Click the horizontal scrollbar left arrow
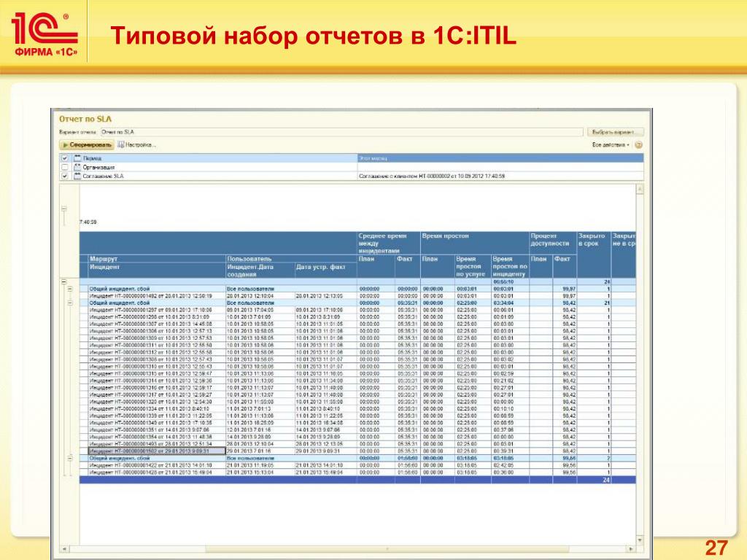Screen dimensions: 747x560 point(64,549)
